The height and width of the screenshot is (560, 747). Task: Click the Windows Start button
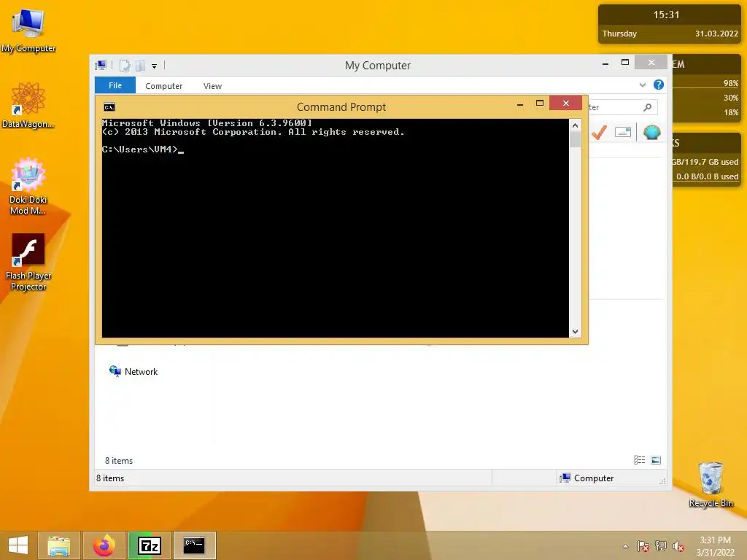18,545
